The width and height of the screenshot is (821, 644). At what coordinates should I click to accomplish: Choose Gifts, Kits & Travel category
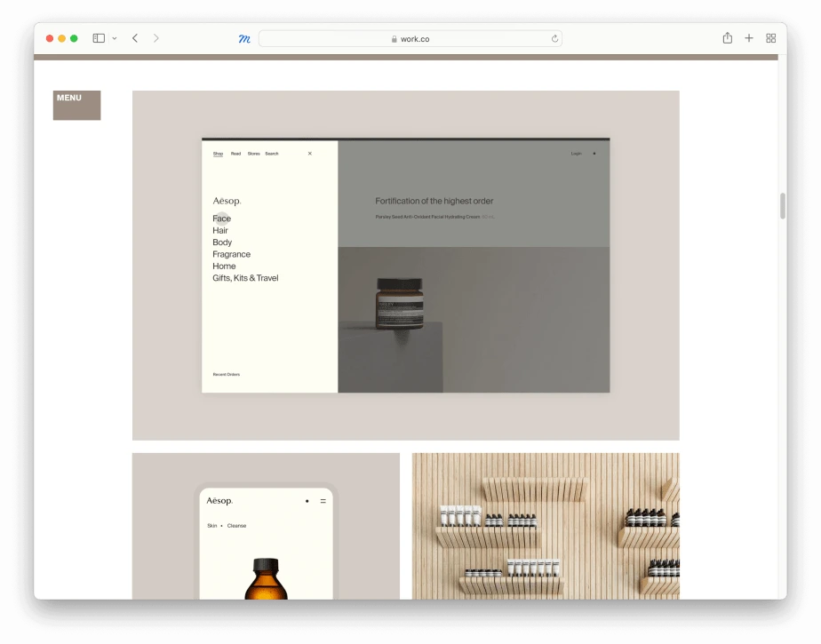pyautogui.click(x=245, y=278)
